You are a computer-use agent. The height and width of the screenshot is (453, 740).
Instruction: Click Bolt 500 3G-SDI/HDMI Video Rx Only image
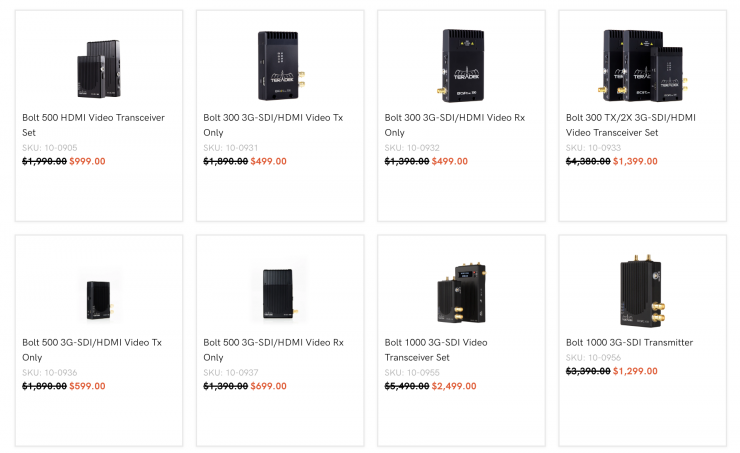(x=279, y=292)
